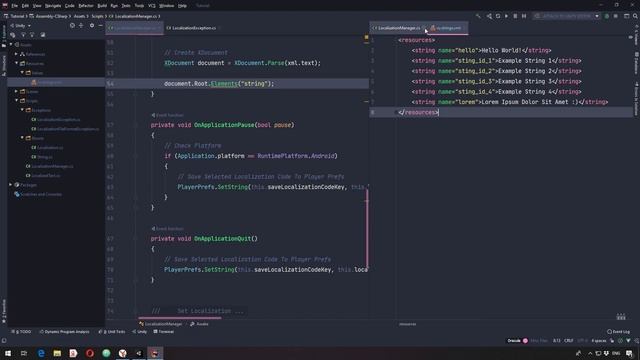Open the VCS menu
Image resolution: width=640 pixels, height=360 pixels.
tap(151, 6)
